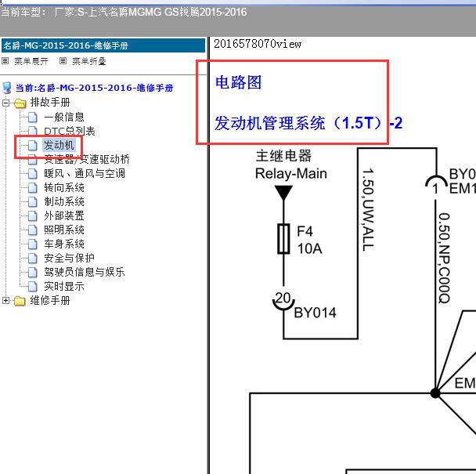Click the document icon next to 暖风、通风与空调
The height and width of the screenshot is (474, 476).
[32, 173]
